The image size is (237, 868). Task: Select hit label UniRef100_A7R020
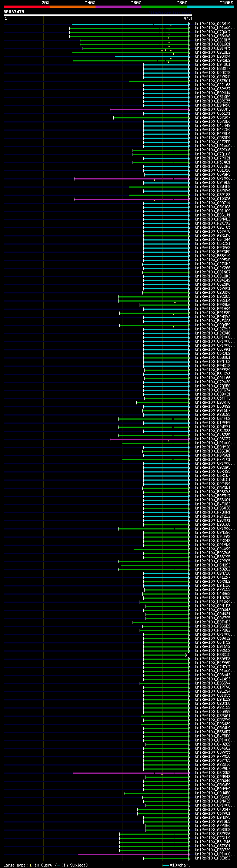(213, 382)
